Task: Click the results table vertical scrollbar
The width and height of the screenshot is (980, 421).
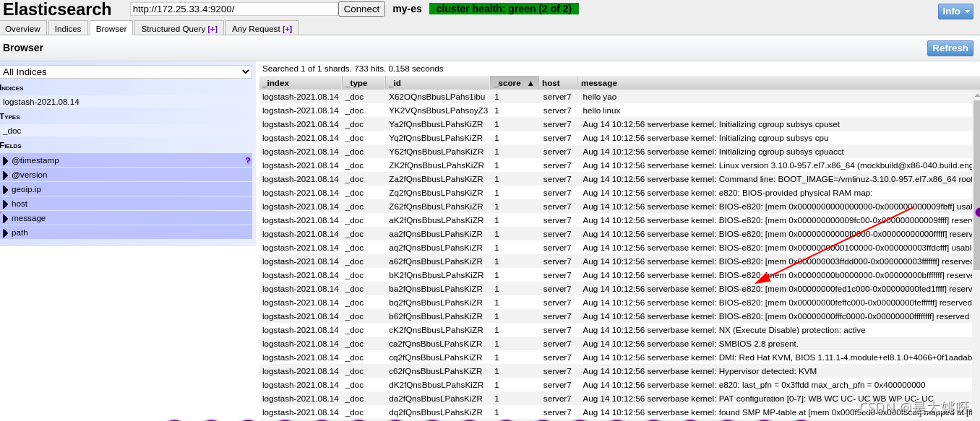Action: click(976, 184)
